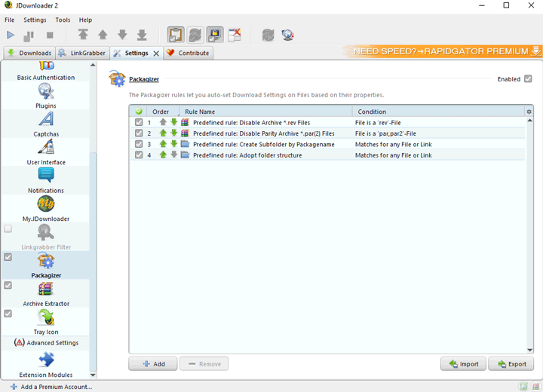This screenshot has width=543, height=392.
Task: Click the Export rules button
Action: (511, 364)
